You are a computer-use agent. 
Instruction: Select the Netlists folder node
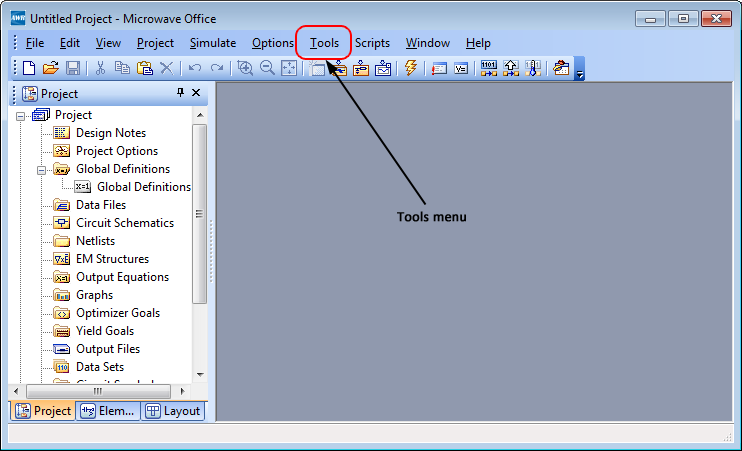point(95,241)
